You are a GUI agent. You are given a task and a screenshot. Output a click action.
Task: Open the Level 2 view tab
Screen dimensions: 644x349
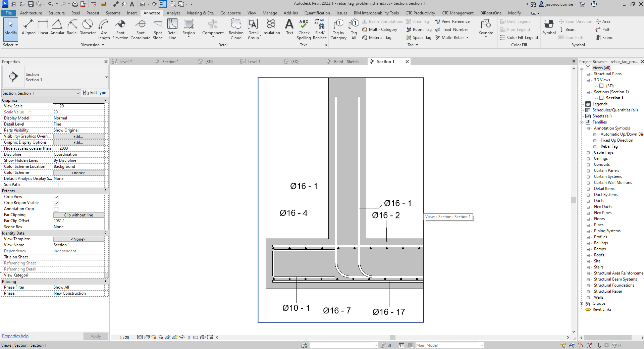[125, 61]
